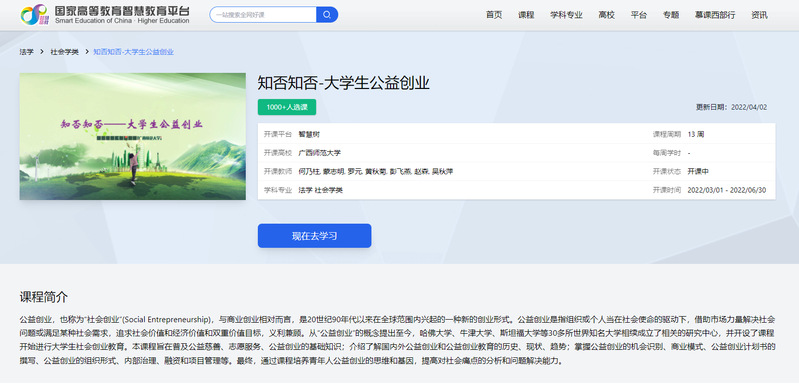Click the teacher name 何乃柱

(309, 172)
